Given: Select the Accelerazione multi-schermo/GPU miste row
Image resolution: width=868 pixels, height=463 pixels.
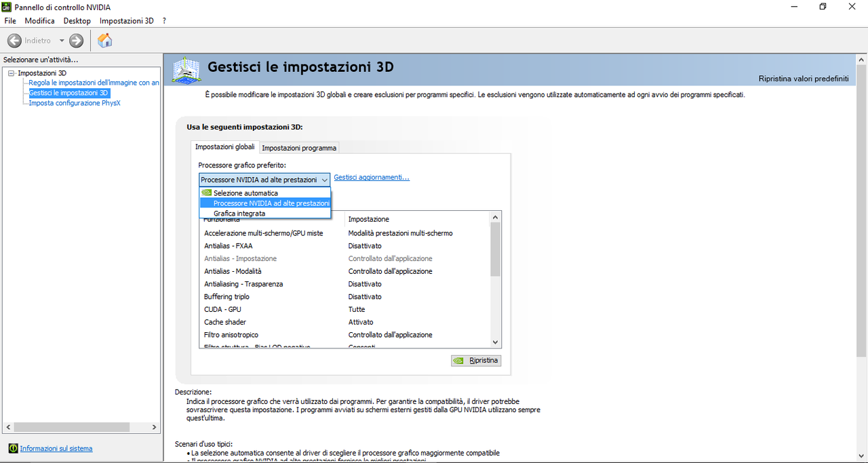Looking at the screenshot, I should point(345,233).
